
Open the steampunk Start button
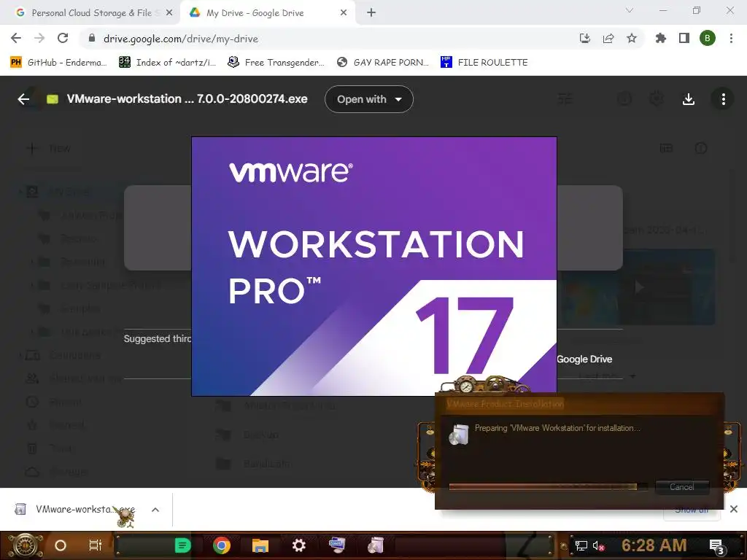tap(25, 545)
